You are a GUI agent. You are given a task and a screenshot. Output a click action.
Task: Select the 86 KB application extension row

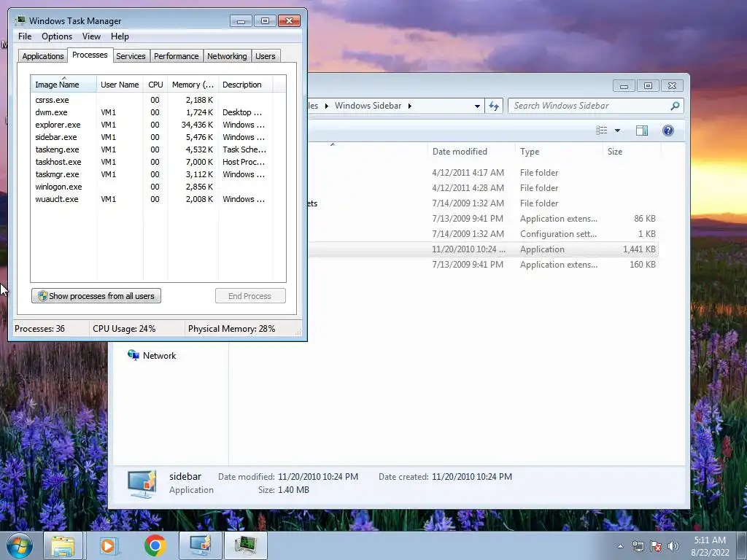[x=483, y=219]
